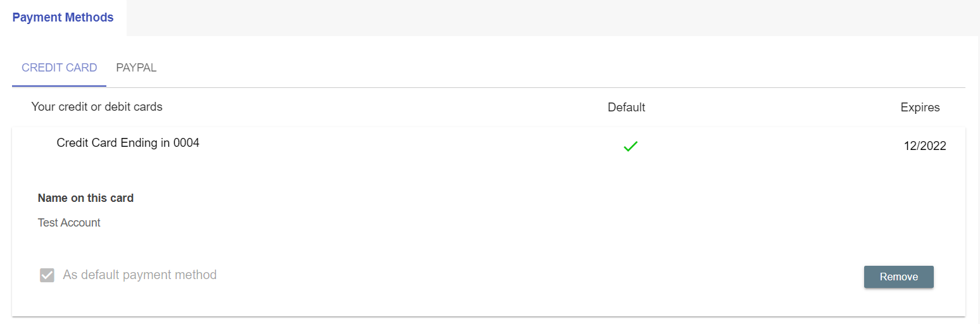Click the digits 0004 in the card title
The width and height of the screenshot is (980, 324).
(186, 143)
